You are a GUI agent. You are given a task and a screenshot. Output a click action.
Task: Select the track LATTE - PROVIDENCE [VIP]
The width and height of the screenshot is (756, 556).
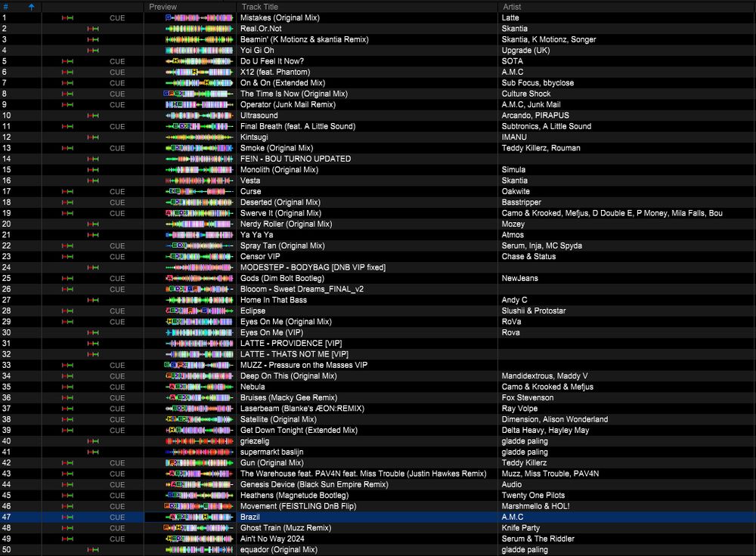[291, 344]
